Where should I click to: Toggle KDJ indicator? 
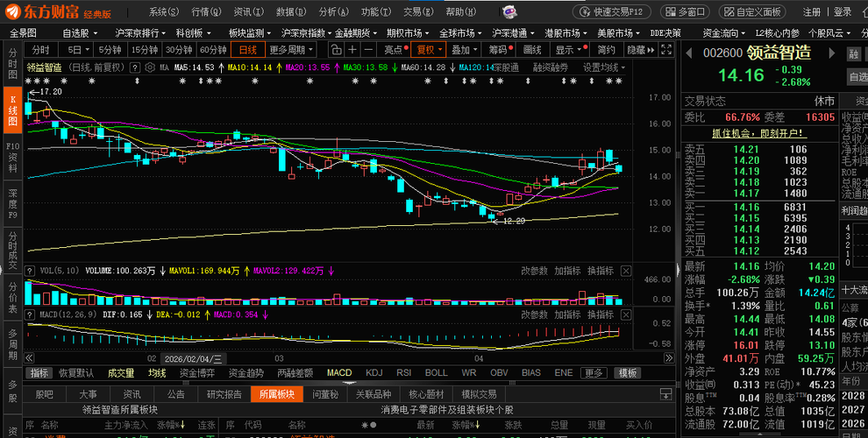[374, 373]
